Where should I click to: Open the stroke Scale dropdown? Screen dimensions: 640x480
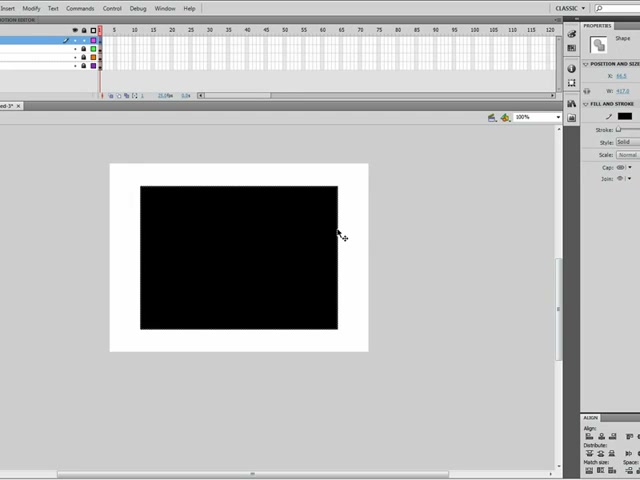click(x=628, y=155)
